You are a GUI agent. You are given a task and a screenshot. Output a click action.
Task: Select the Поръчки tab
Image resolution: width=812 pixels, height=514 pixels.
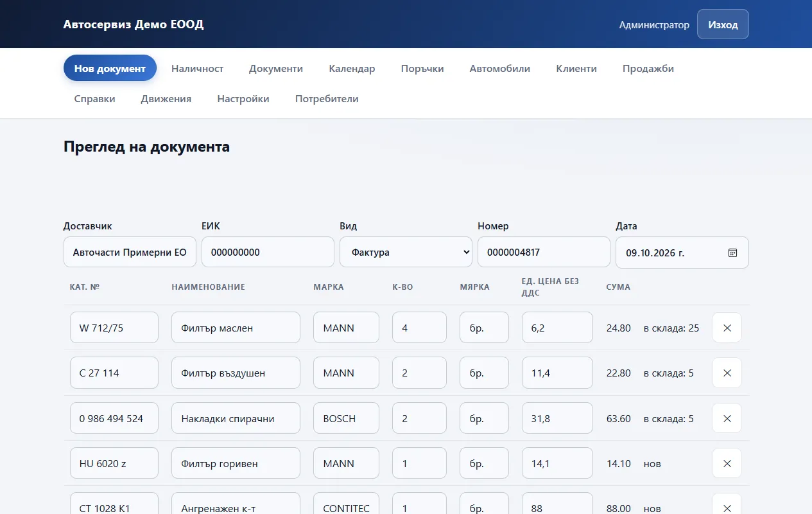422,68
